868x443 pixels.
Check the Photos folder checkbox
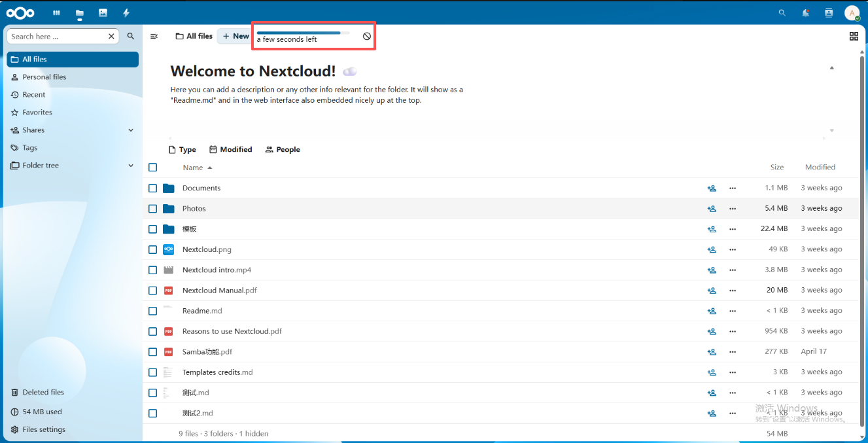(152, 208)
